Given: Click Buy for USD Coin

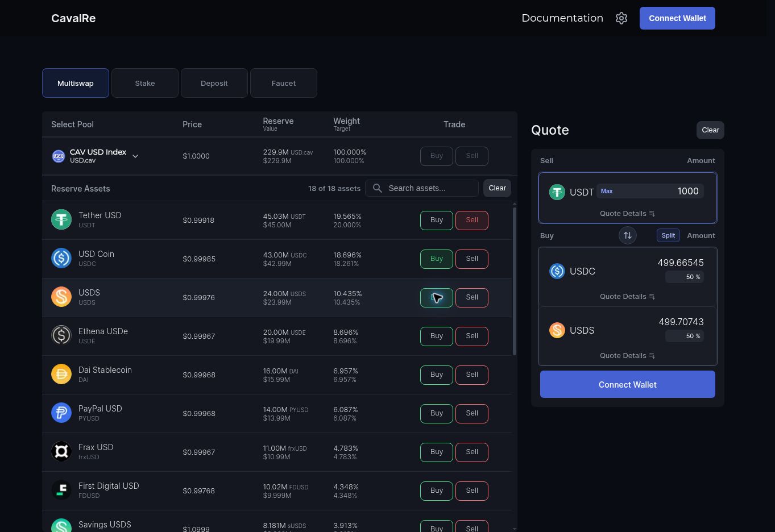Looking at the screenshot, I should pos(437,259).
